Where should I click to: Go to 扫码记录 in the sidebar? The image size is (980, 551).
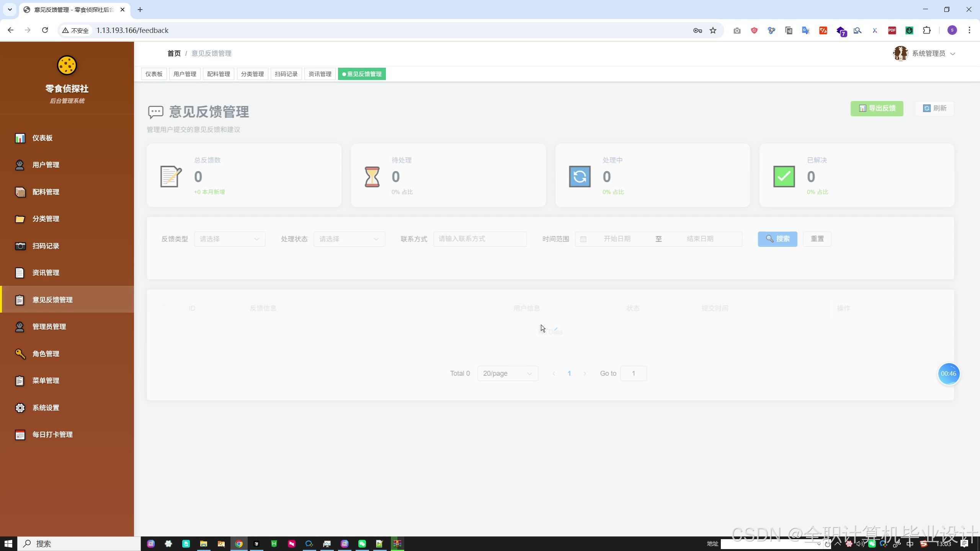click(x=45, y=246)
